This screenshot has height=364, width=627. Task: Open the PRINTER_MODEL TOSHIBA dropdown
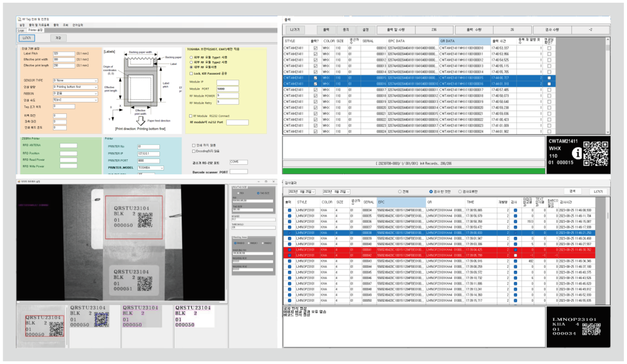coord(150,168)
